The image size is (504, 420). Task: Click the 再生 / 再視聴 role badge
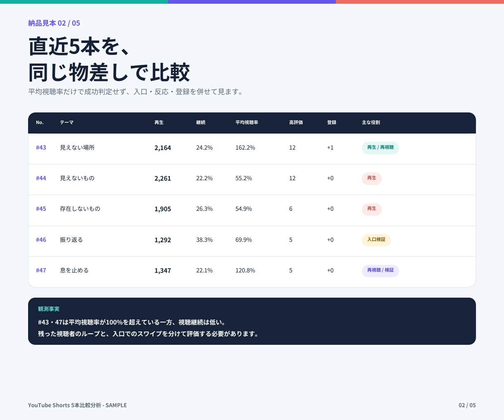380,148
